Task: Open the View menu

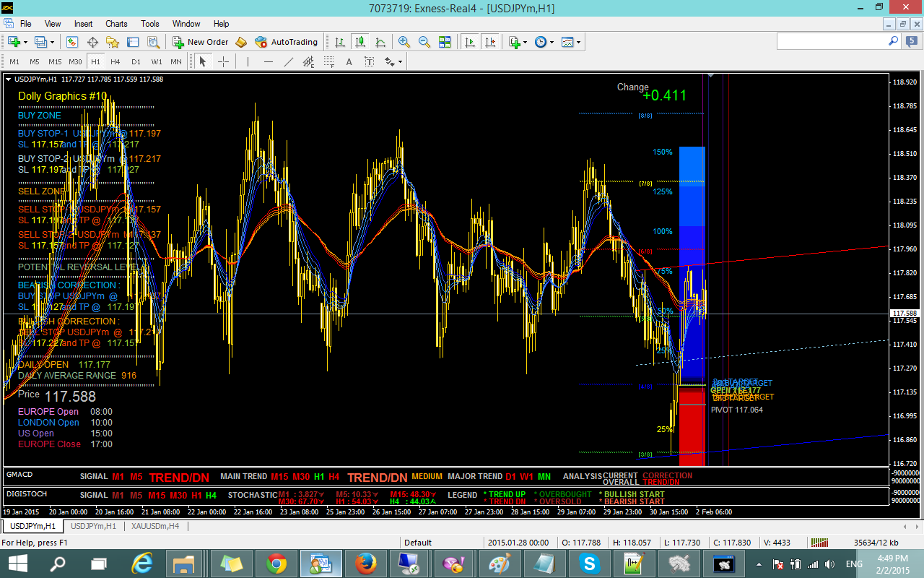Action: pyautogui.click(x=53, y=24)
